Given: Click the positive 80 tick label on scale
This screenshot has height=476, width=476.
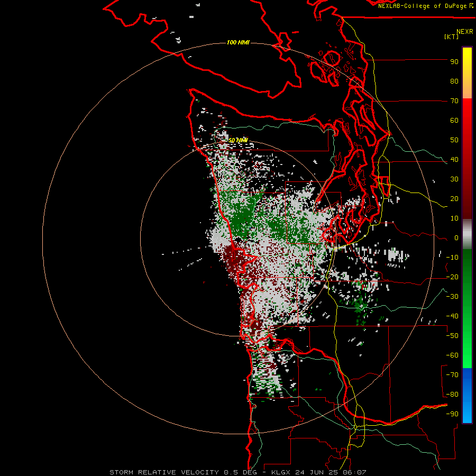Looking at the screenshot, I should (x=454, y=81).
